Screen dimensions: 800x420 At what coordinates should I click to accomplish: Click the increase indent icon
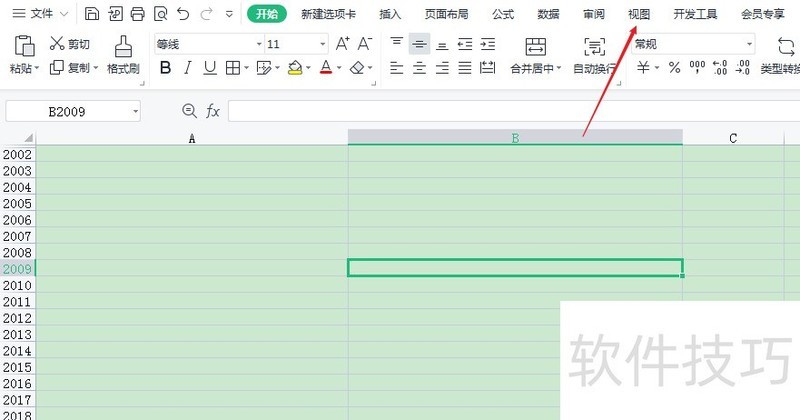tap(488, 44)
